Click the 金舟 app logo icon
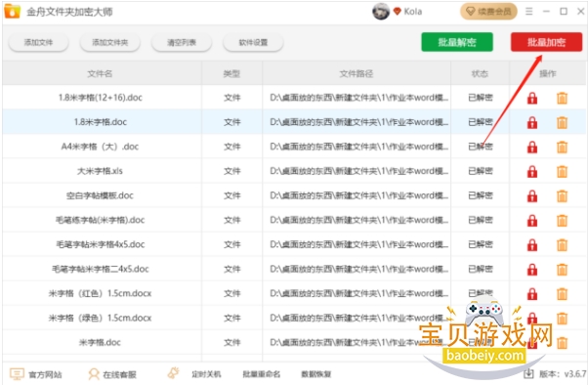Screen dimensions: 588x385 pyautogui.click(x=12, y=11)
